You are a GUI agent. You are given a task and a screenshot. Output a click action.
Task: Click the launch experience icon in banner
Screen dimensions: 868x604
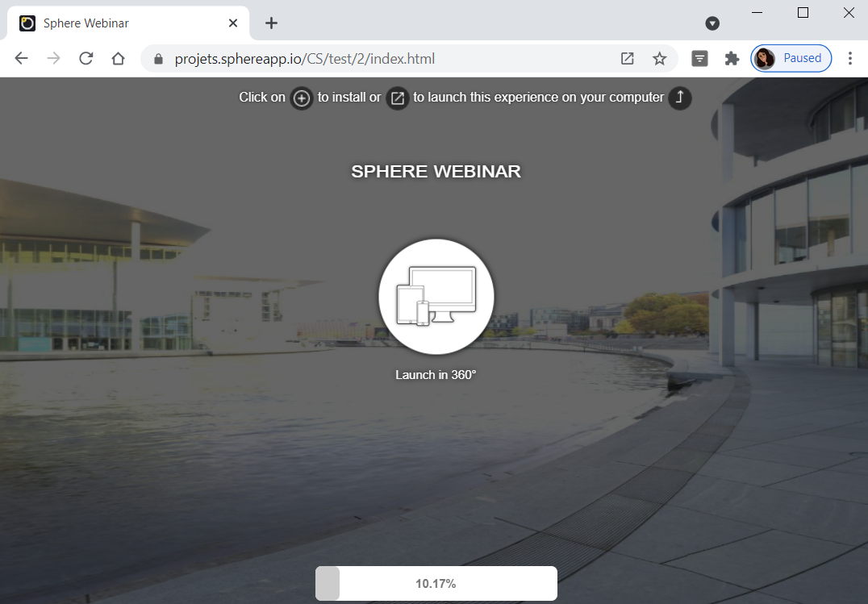tap(397, 98)
